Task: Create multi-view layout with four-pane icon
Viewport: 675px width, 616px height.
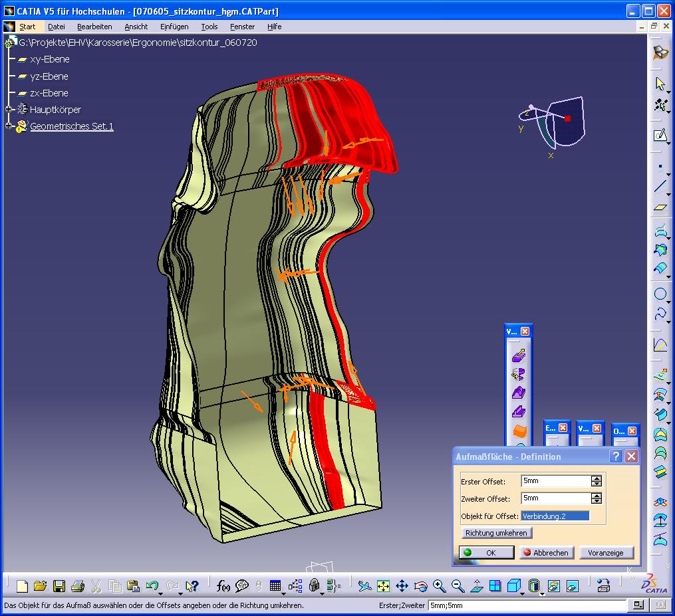Action: [495, 586]
